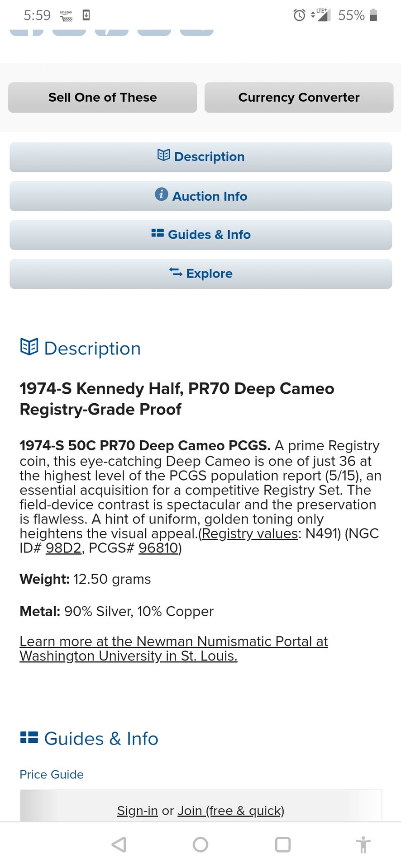The image size is (401, 868).
Task: Tap the grid icon beside Guides & Info heading
Action: point(29,738)
